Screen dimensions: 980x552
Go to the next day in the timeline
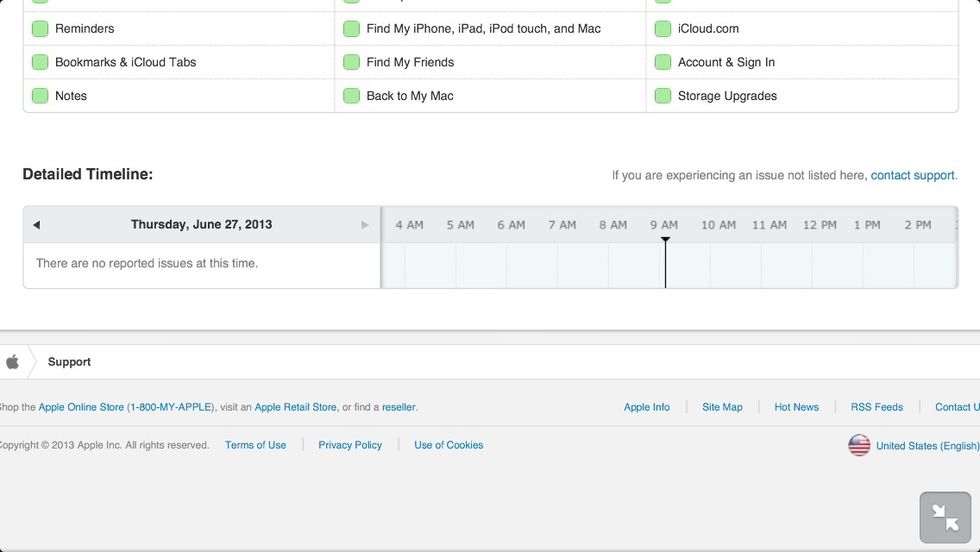click(365, 224)
